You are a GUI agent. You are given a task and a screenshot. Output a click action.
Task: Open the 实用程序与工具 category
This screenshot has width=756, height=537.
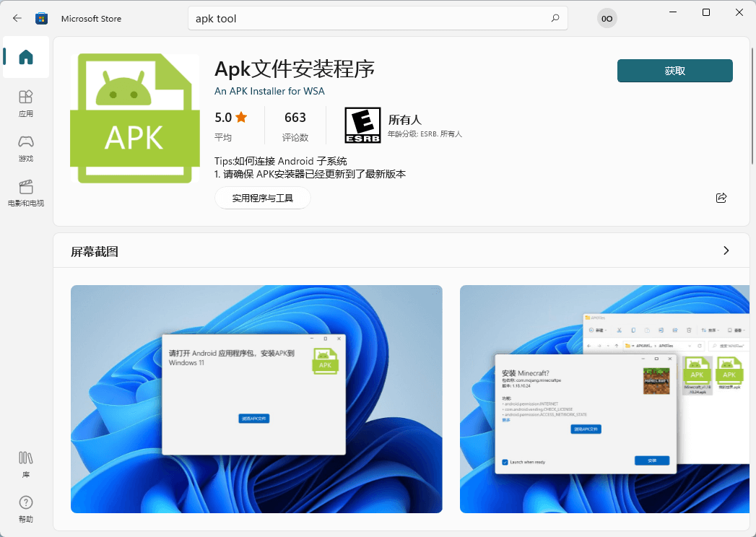[263, 197]
